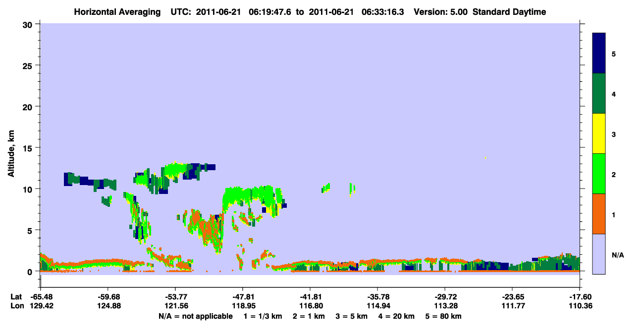Click the longitude value '124.88'
The height and width of the screenshot is (330, 644).
point(108,306)
